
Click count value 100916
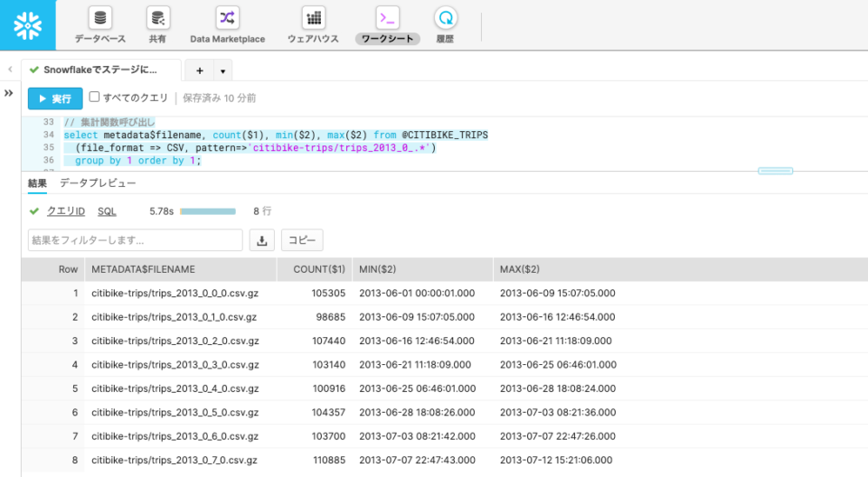click(x=329, y=388)
